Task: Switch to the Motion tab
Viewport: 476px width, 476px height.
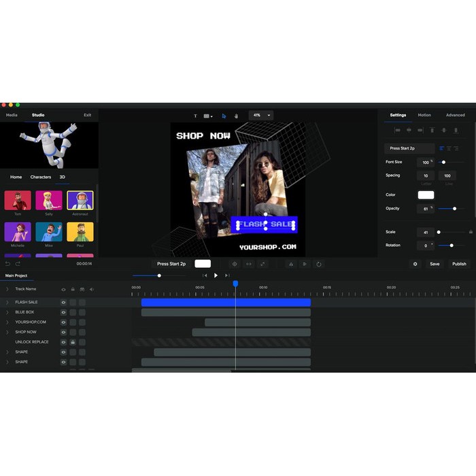Action: pyautogui.click(x=424, y=115)
